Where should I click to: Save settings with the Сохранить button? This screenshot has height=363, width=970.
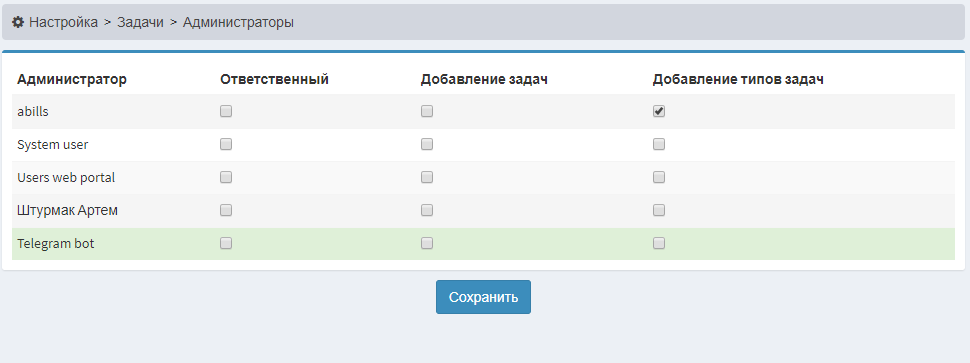click(483, 297)
